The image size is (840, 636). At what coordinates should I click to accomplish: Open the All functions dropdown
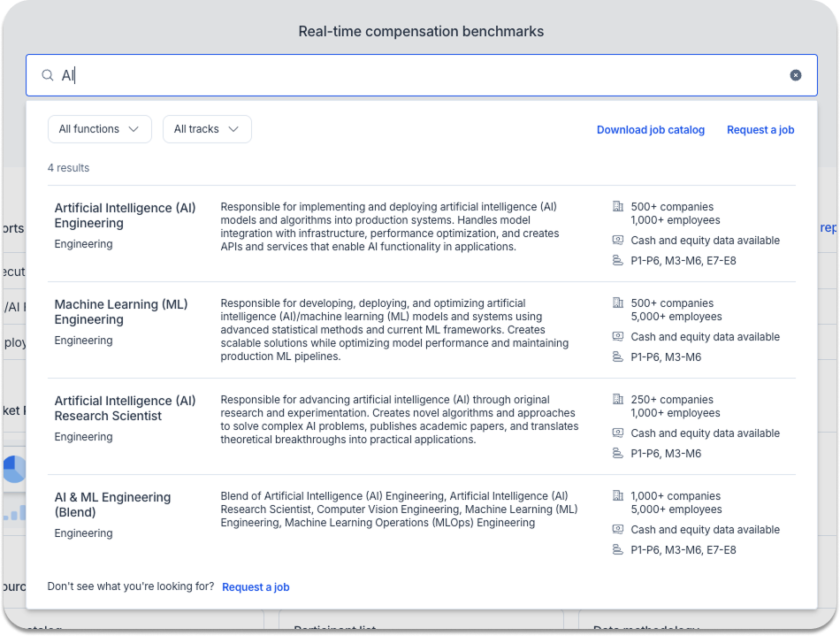tap(100, 129)
